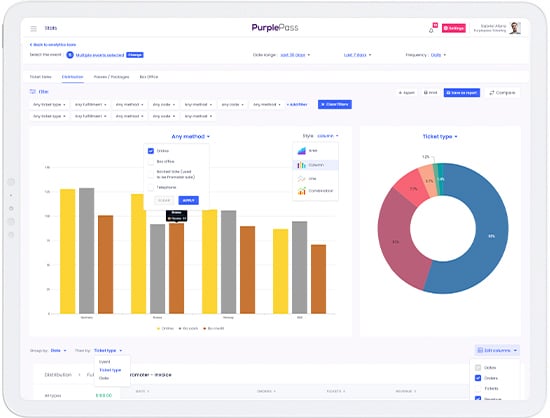Click the orange legend marker under chart

tap(205, 329)
